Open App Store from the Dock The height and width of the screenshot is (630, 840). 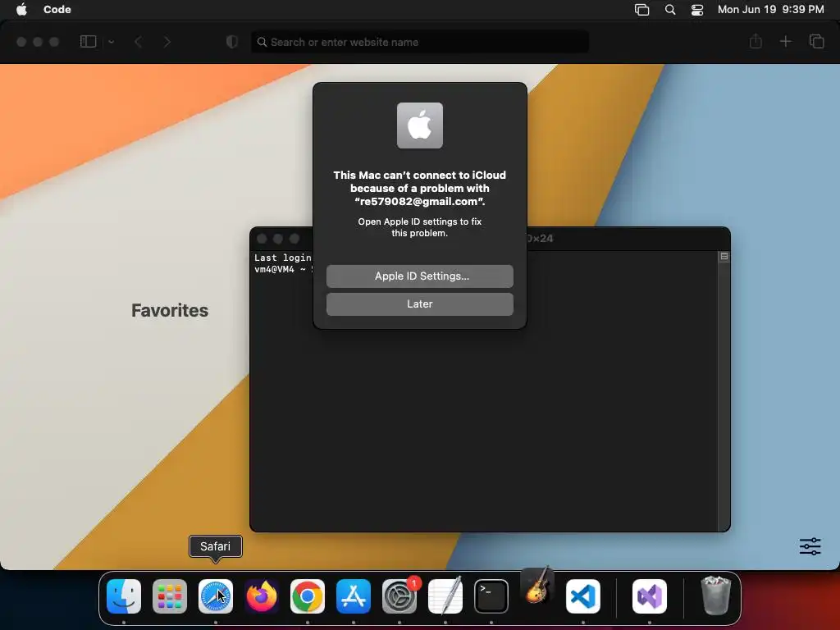[354, 596]
